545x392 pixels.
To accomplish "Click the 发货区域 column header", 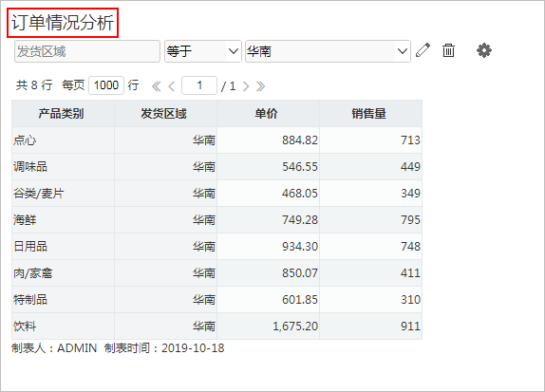I will pos(165,114).
